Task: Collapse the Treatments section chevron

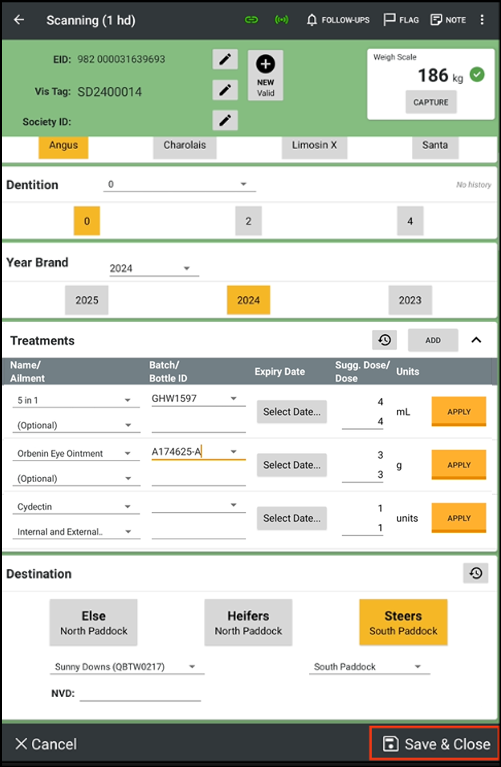Action: (x=476, y=340)
